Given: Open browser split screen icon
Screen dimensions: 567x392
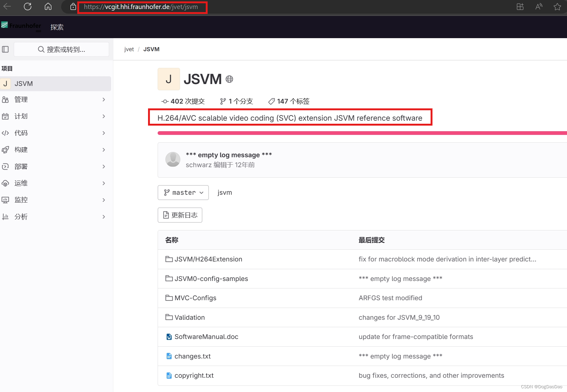Looking at the screenshot, I should (520, 7).
